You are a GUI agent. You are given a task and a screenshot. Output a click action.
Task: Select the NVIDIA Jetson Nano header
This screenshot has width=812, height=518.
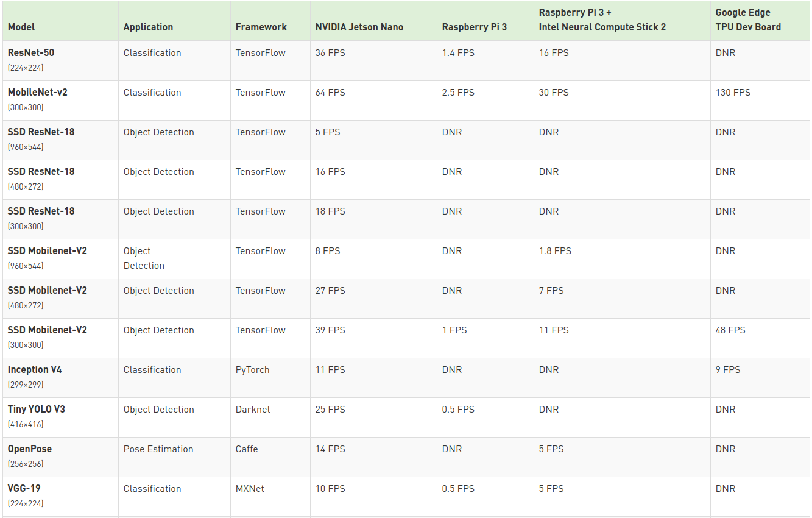coord(359,27)
